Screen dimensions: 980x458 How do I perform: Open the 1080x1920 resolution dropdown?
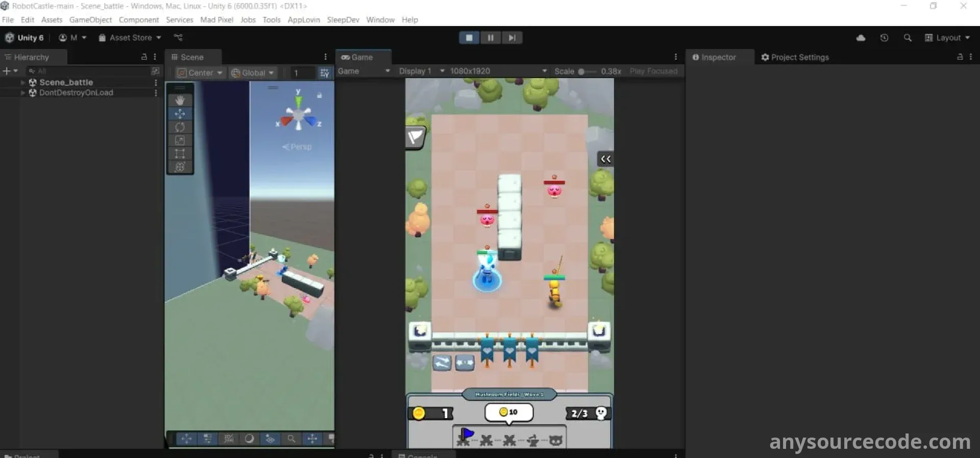click(x=498, y=71)
